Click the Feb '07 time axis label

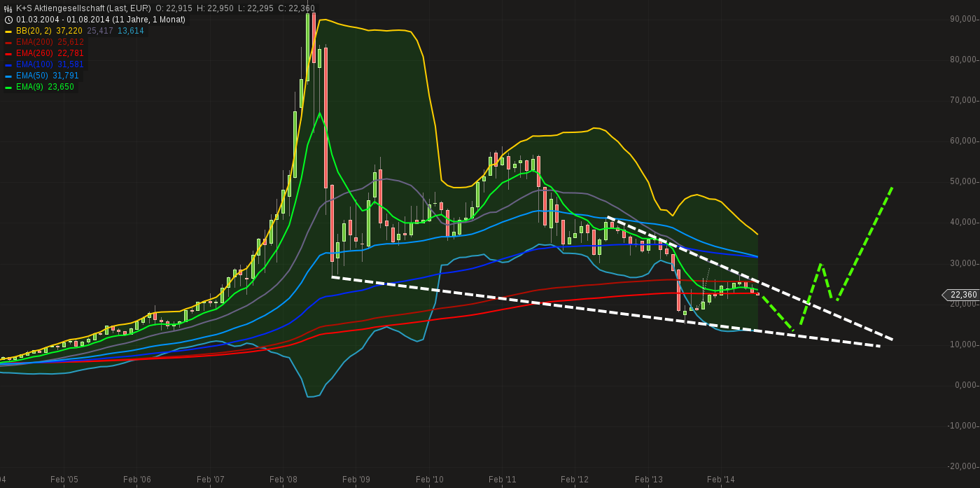tap(211, 480)
